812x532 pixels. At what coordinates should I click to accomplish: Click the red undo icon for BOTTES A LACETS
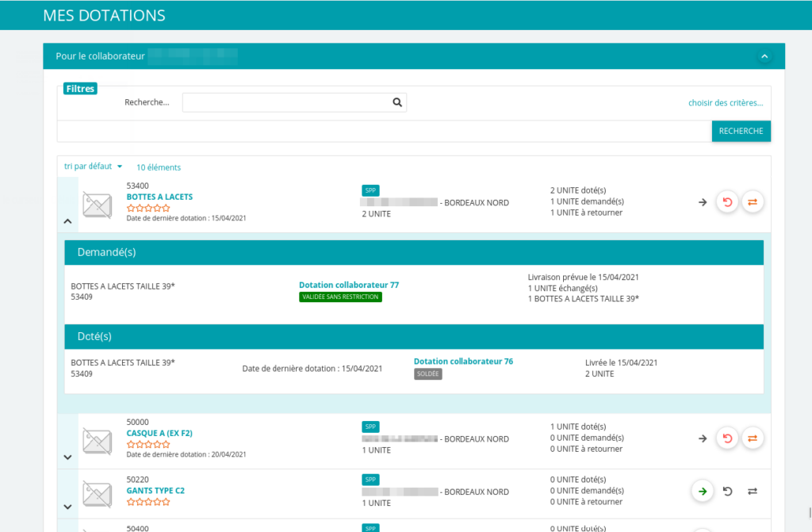[x=727, y=201]
